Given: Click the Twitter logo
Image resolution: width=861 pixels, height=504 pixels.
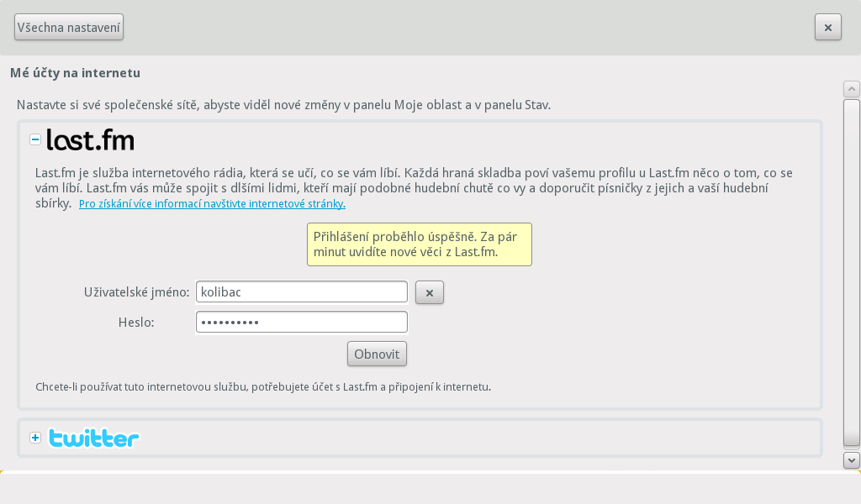Looking at the screenshot, I should pos(94,438).
